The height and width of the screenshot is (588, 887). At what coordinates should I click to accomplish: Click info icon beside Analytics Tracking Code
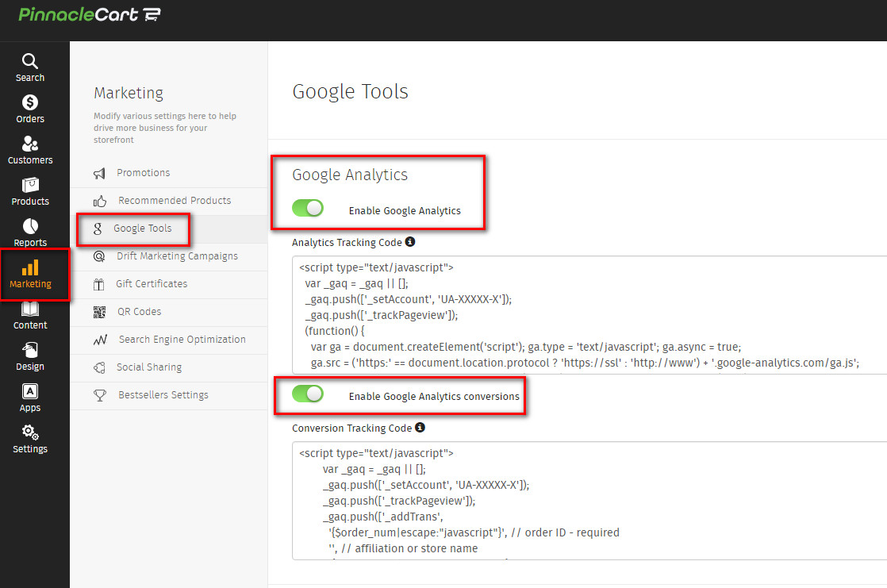(410, 242)
